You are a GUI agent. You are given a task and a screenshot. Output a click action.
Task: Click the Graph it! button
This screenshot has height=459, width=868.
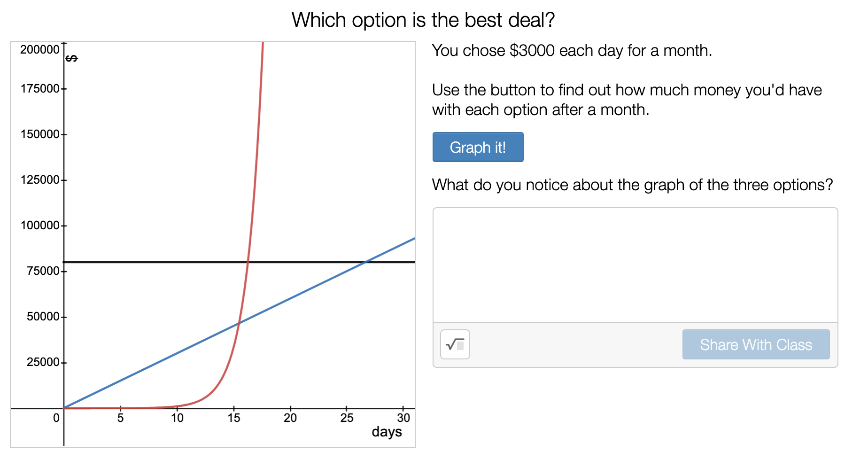(478, 147)
